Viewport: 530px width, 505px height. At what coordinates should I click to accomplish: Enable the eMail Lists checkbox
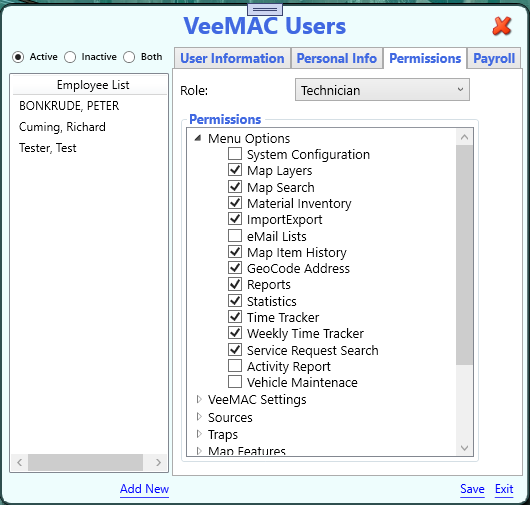[x=235, y=236]
